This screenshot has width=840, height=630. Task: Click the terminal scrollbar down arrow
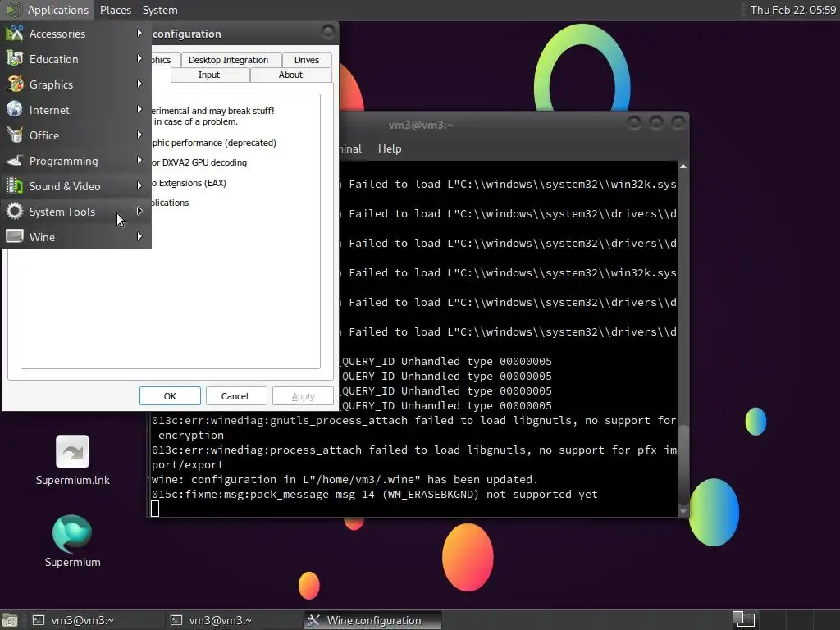tap(683, 511)
